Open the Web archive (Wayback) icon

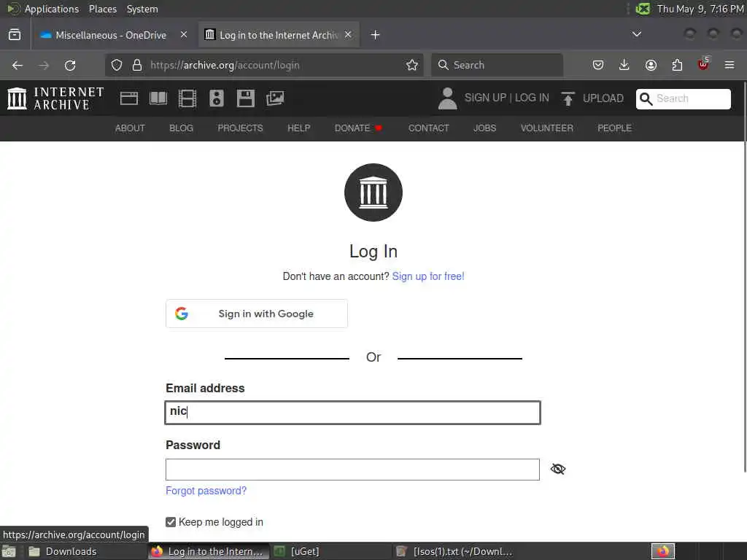(129, 98)
